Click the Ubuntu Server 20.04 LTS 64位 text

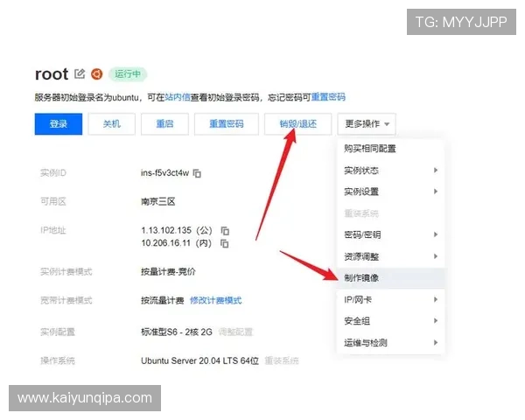(x=199, y=360)
